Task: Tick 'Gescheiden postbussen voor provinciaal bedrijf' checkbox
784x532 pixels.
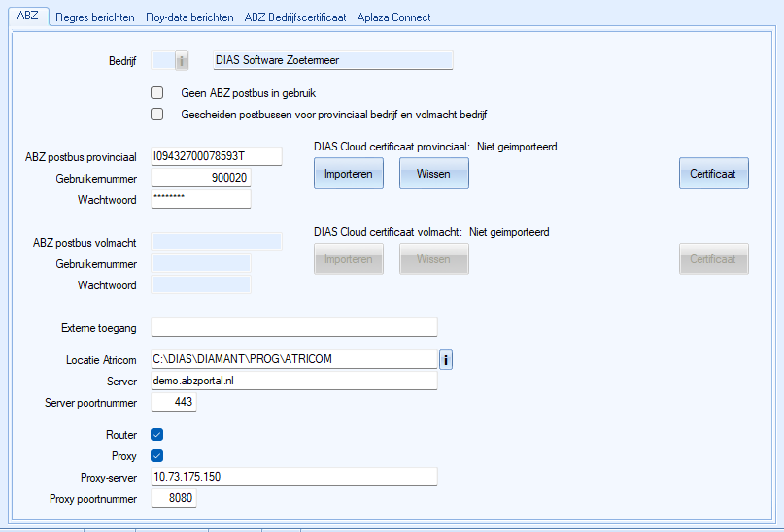Action: pyautogui.click(x=157, y=115)
